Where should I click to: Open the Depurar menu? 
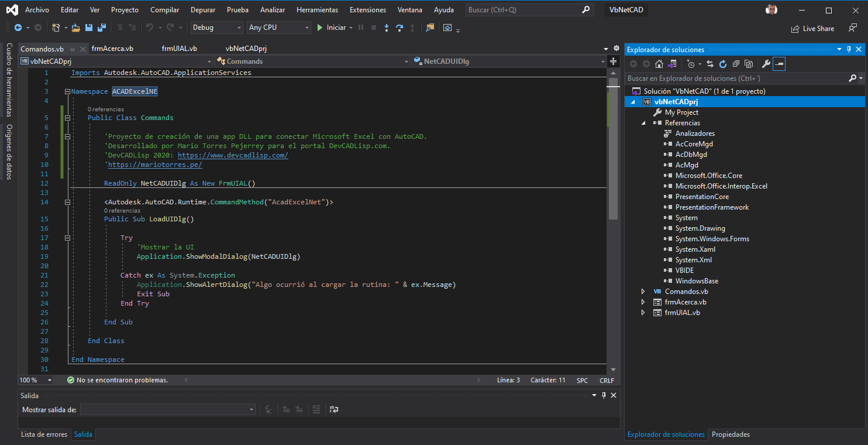(x=203, y=9)
